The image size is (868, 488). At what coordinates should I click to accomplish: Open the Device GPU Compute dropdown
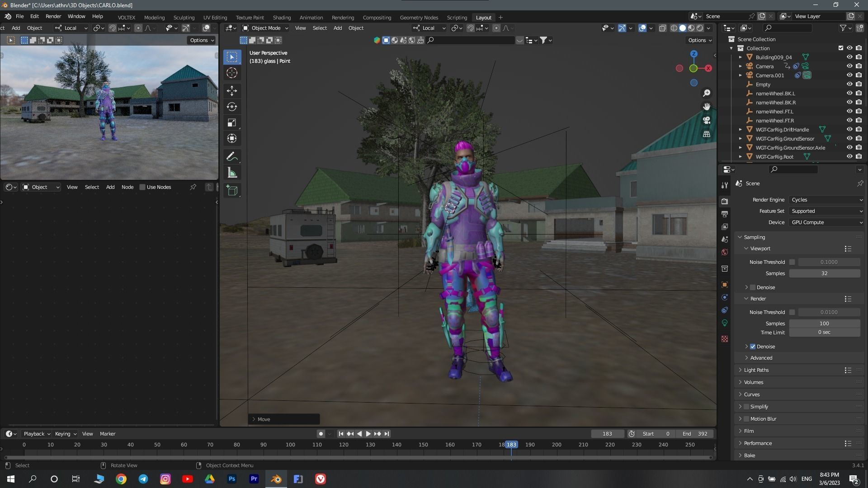click(x=826, y=222)
